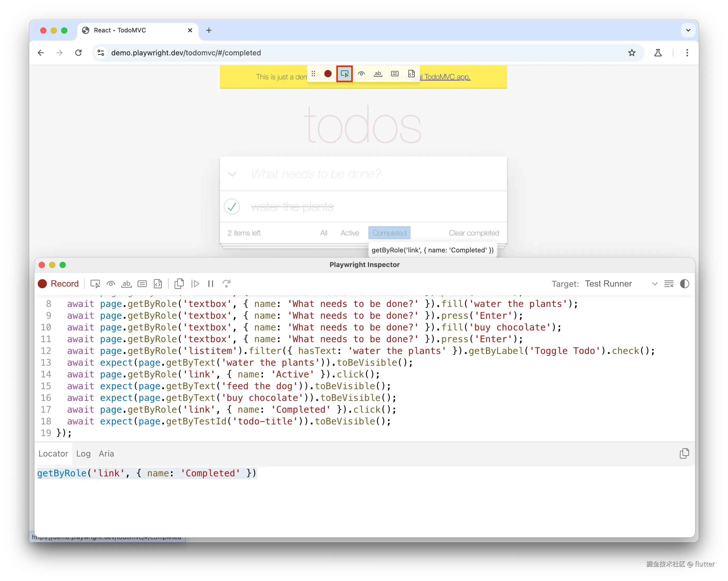This screenshot has height=581, width=728.
Task: Click the Clear completed button
Action: pos(474,233)
